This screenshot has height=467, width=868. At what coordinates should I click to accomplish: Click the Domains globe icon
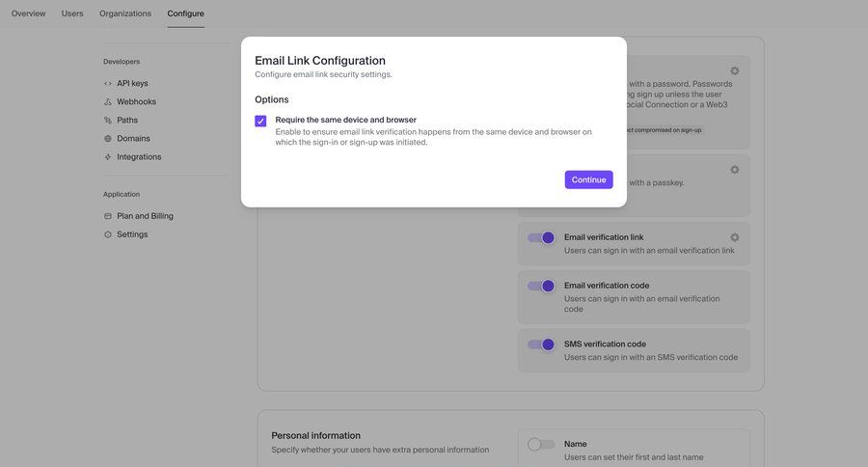[x=108, y=139]
